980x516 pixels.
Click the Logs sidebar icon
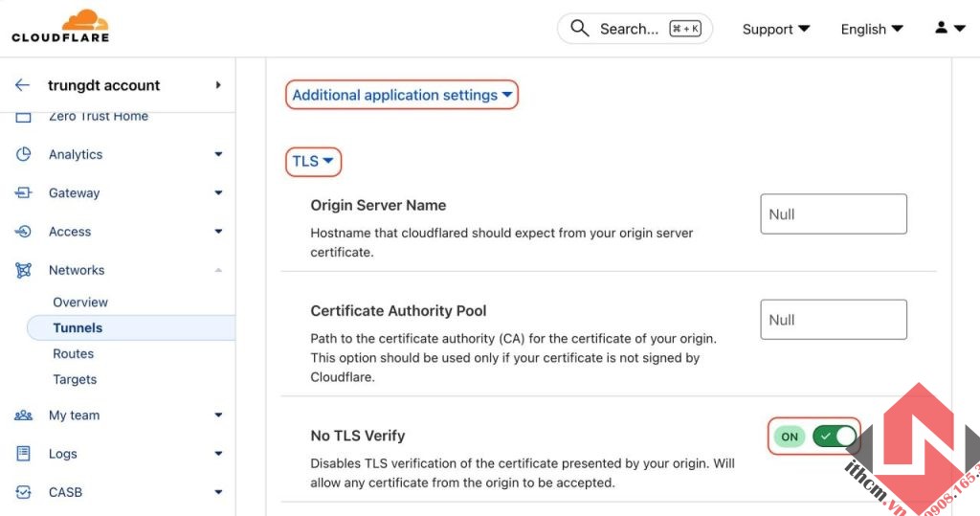point(23,454)
